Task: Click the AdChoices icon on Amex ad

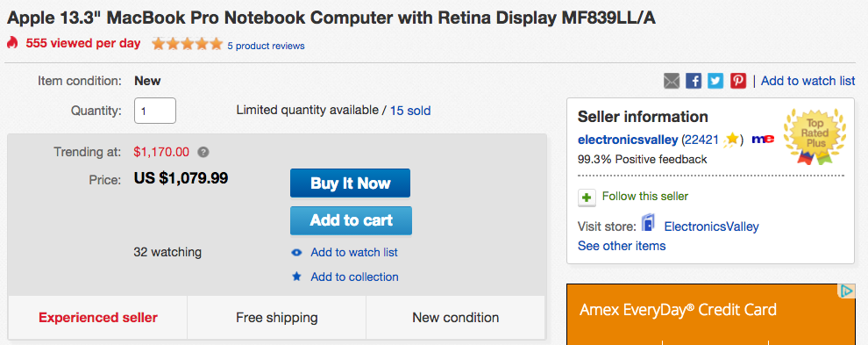Action: click(x=846, y=291)
